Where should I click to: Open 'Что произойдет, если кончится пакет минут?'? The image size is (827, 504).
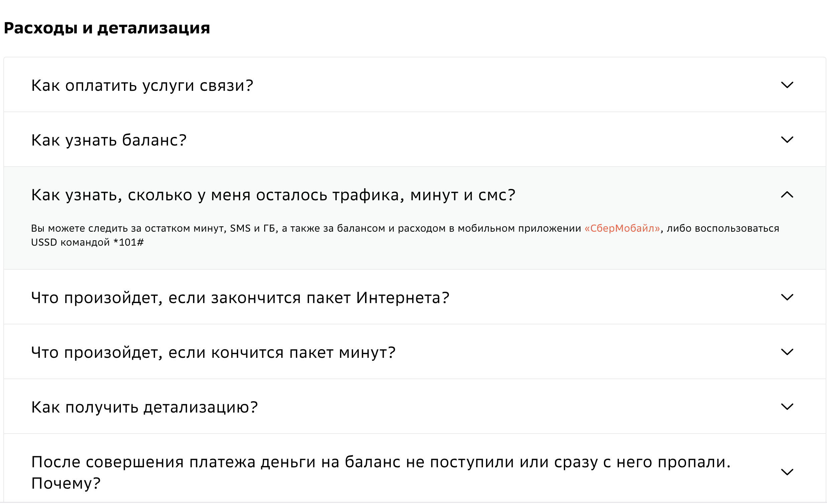[214, 352]
